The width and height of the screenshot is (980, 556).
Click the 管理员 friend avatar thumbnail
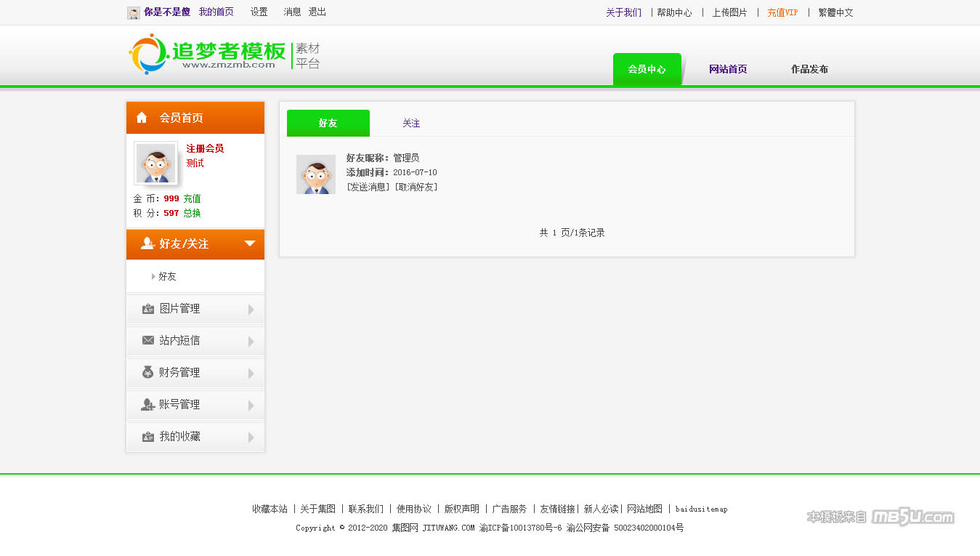[x=316, y=174]
